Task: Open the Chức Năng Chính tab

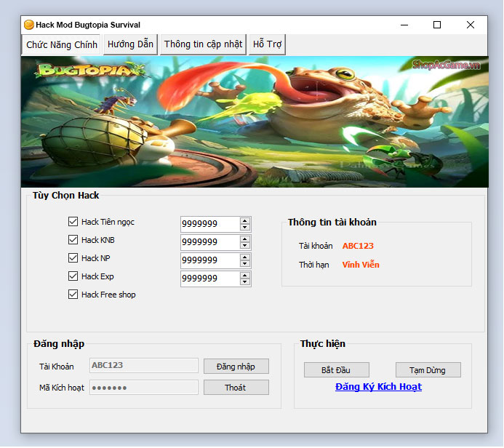Action: (x=61, y=44)
